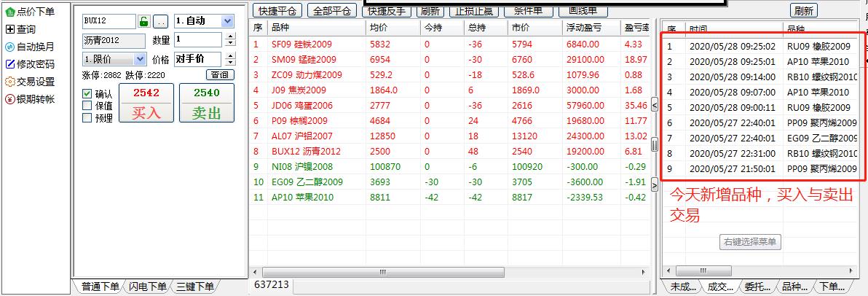Uncheck the 确认 checkbox
Viewport: 868px width, 296px height.
[x=87, y=93]
